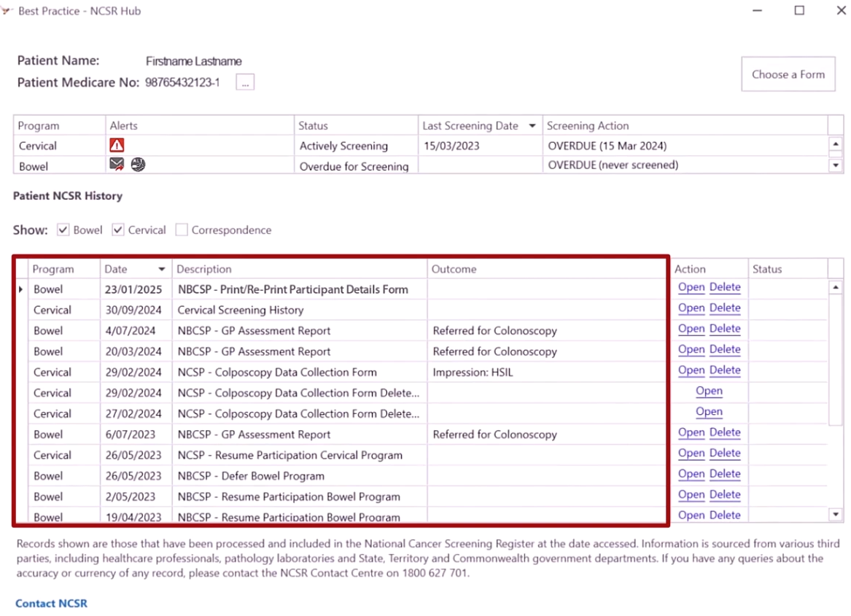Delete the 20/03/2024 GP Assessment Report

pos(725,349)
